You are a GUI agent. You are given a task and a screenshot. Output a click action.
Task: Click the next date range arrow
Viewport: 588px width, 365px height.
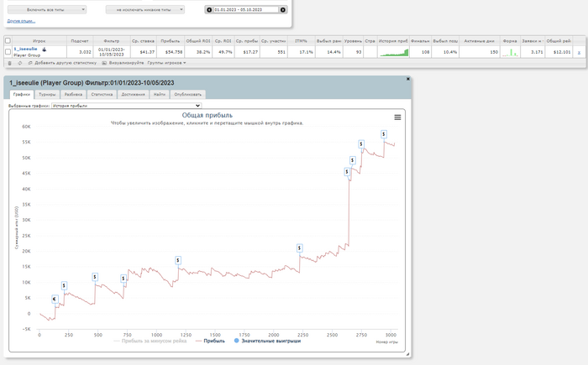coord(283,10)
